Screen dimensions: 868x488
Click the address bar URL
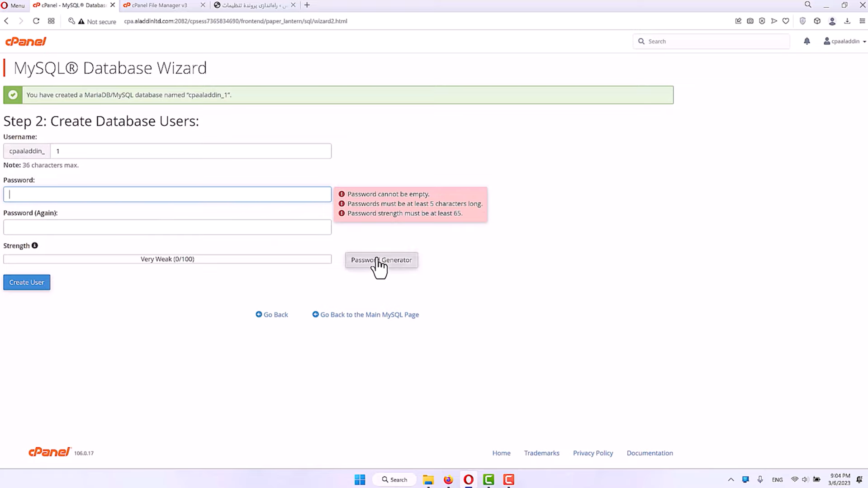[236, 21]
